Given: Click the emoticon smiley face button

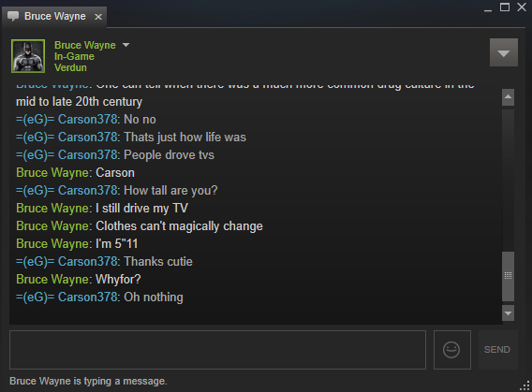Looking at the screenshot, I should 452,350.
